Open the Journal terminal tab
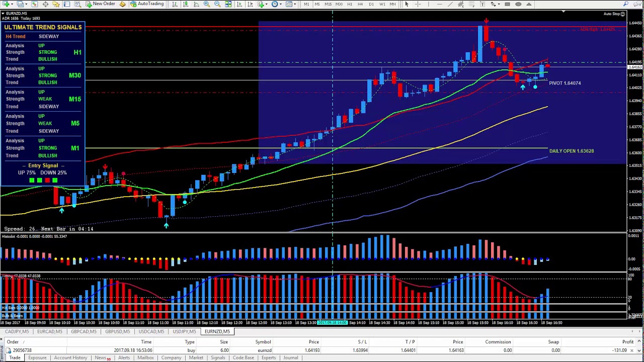The image size is (644, 362). click(290, 358)
